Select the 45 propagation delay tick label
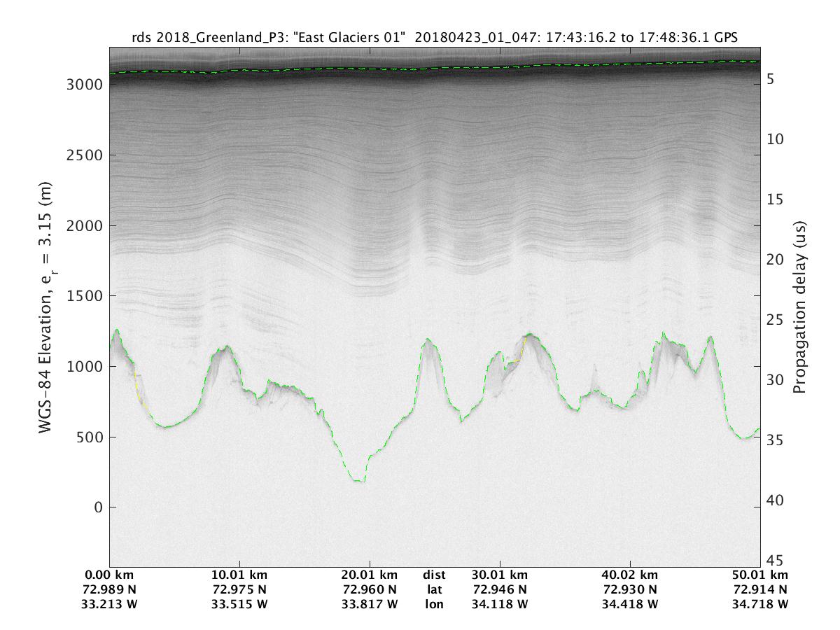Image resolution: width=840 pixels, height=630 pixels. [774, 560]
